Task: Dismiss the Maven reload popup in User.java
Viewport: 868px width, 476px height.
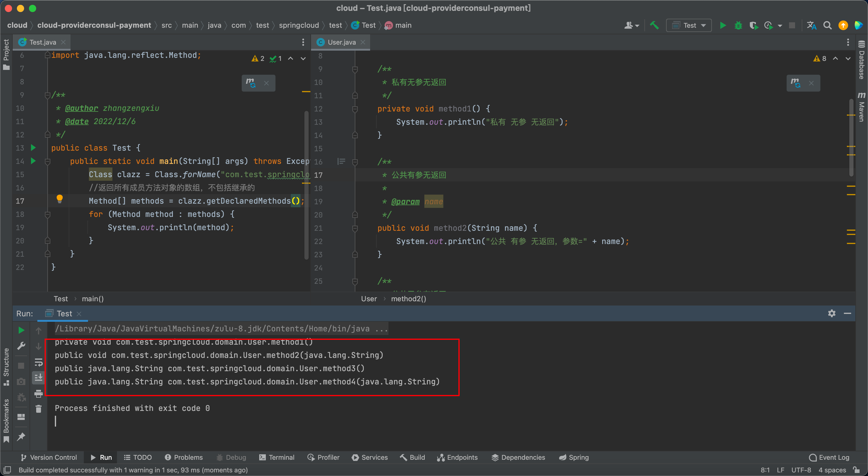Action: click(811, 83)
